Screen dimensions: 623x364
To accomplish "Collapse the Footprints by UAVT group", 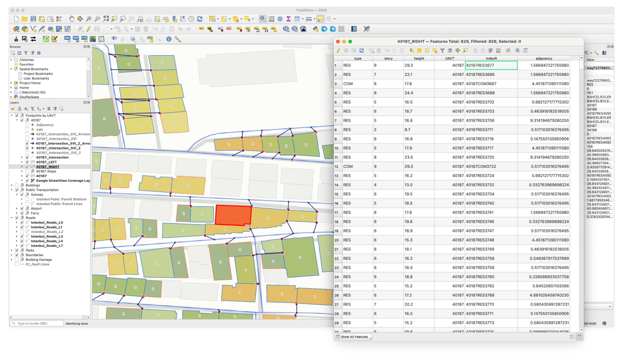I will (x=12, y=115).
